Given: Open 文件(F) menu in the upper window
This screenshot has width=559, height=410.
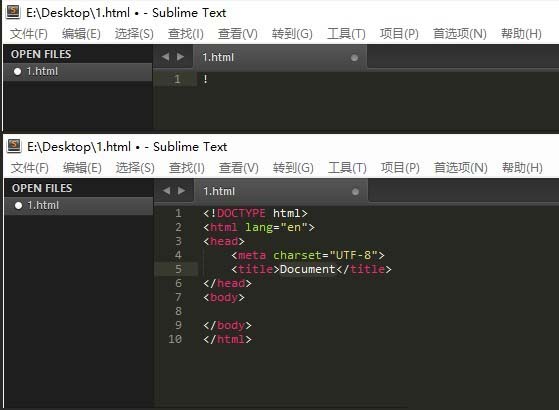Looking at the screenshot, I should click(29, 34).
